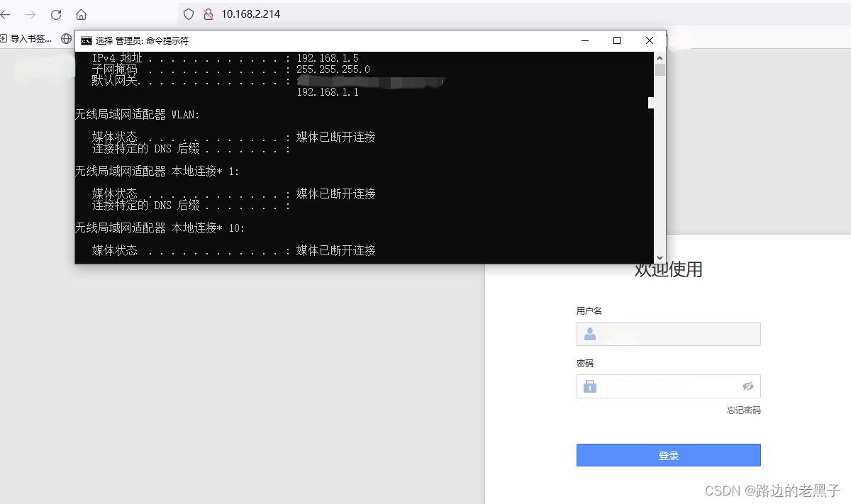This screenshot has width=851, height=504.
Task: Click the IPv4 address 192.168.1.5 text
Action: tap(328, 58)
